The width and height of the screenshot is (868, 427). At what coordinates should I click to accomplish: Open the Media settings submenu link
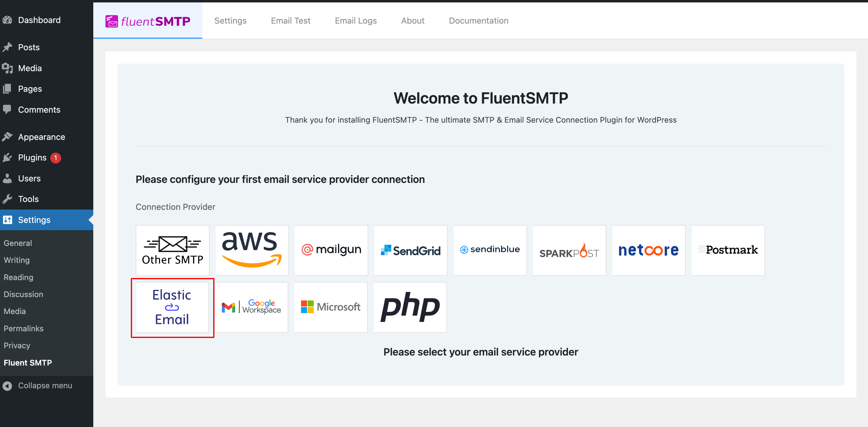15,311
